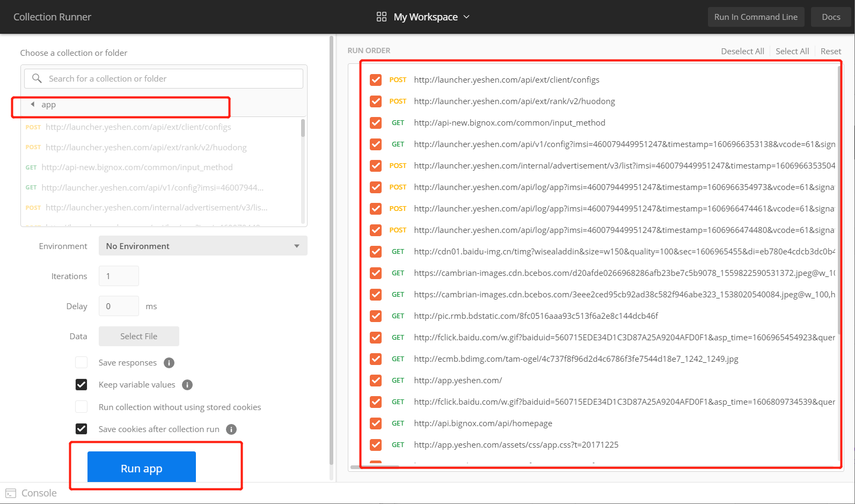This screenshot has width=855, height=504.
Task: Click the Console panel icon in the status bar
Action: 11,493
